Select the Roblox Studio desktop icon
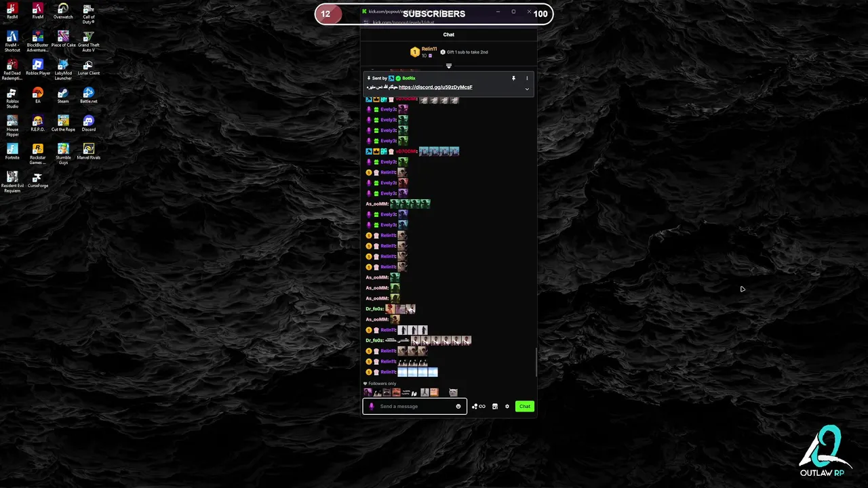868x488 pixels. pyautogui.click(x=12, y=98)
